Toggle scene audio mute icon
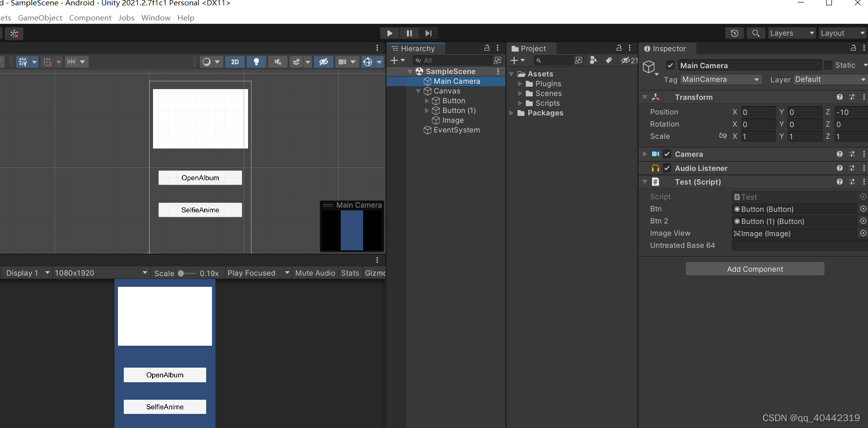868x428 pixels. [278, 62]
